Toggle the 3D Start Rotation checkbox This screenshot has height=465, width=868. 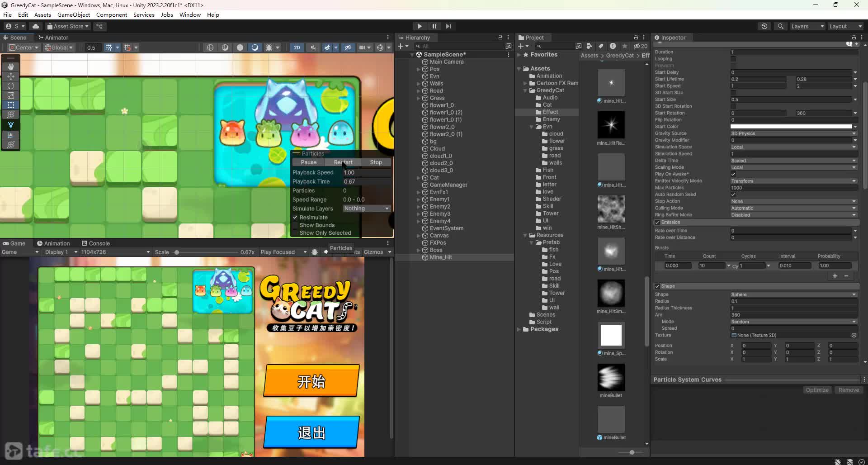pyautogui.click(x=733, y=106)
